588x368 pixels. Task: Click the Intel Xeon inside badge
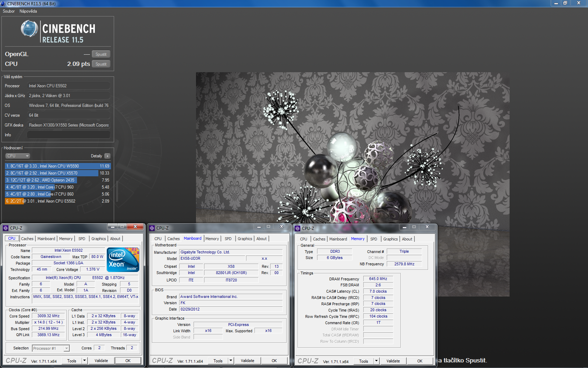coord(123,260)
